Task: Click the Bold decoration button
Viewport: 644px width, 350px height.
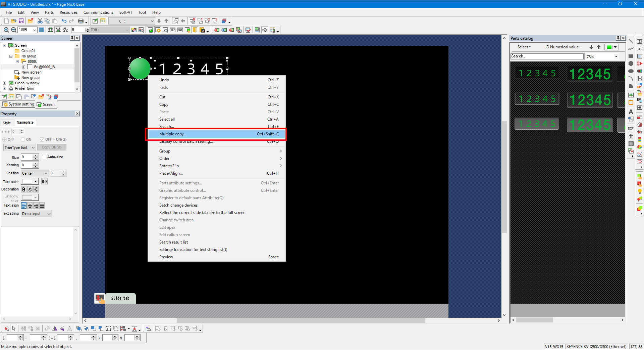Action: pyautogui.click(x=24, y=189)
